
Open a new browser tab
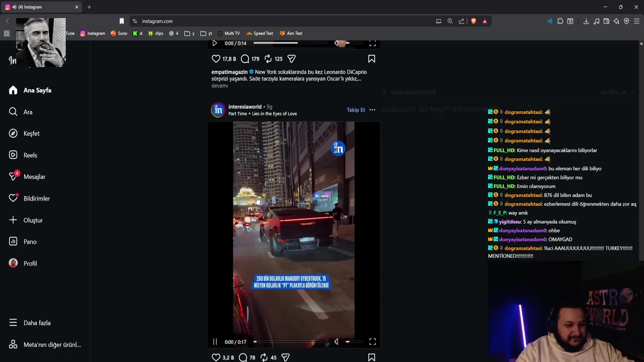click(89, 7)
